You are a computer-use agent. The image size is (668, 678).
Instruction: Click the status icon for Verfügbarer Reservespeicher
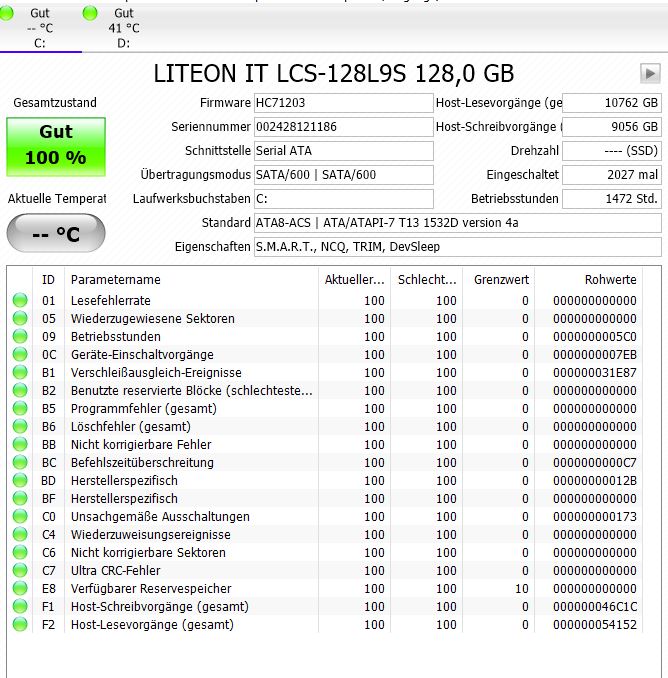coord(20,588)
